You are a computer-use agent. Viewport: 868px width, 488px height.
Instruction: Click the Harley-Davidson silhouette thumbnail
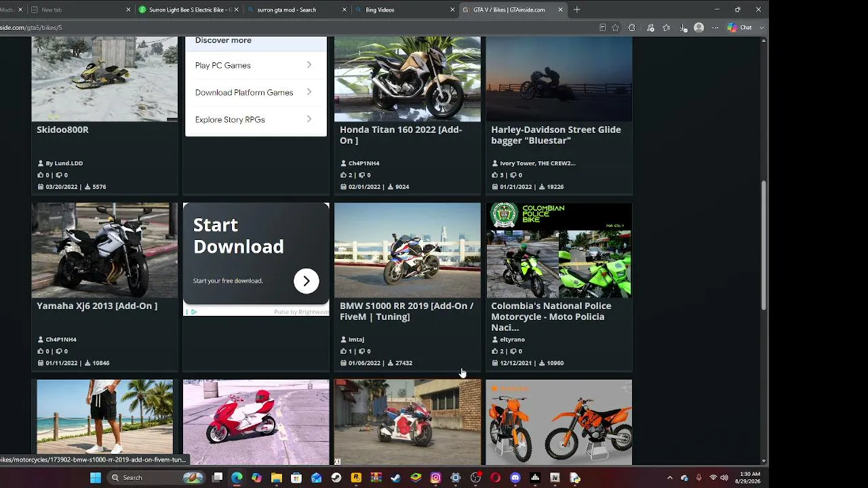click(559, 79)
